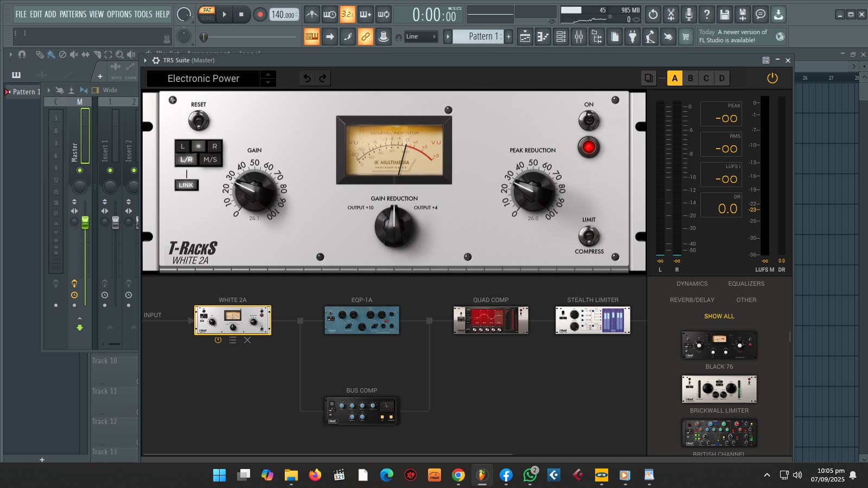
Task: Flip the RESET switch
Action: [x=199, y=120]
